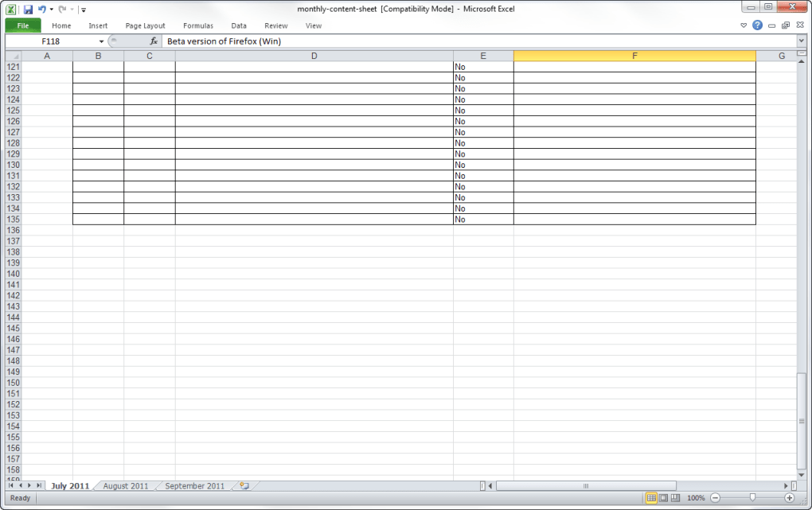The image size is (812, 510).
Task: Open Customize Quick Access Toolbar dropdown
Action: coord(84,10)
